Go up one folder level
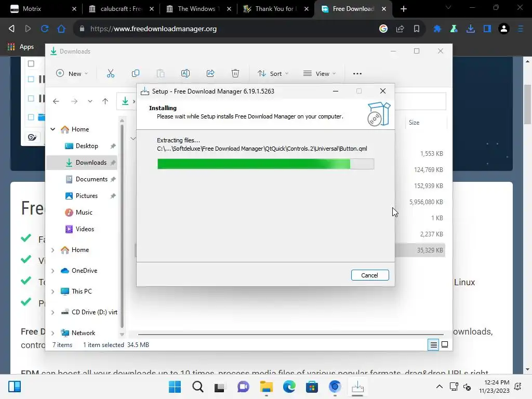The height and width of the screenshot is (399, 532). point(105,101)
